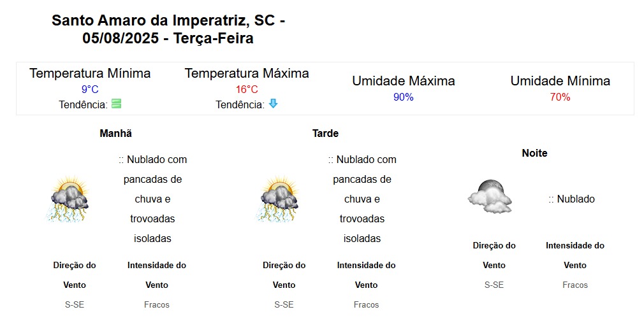The width and height of the screenshot is (644, 321).
Task: Click the morning thunderstorm weather icon
Action: [68, 199]
